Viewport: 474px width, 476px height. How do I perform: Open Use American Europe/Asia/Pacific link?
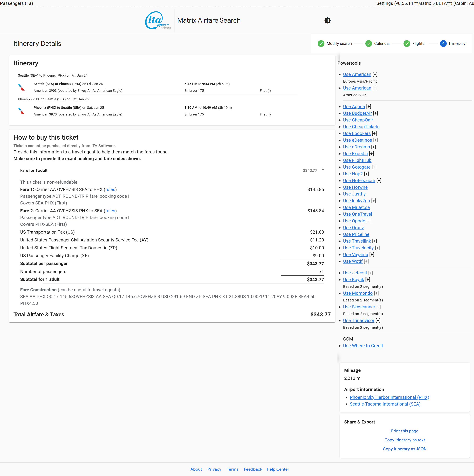357,74
